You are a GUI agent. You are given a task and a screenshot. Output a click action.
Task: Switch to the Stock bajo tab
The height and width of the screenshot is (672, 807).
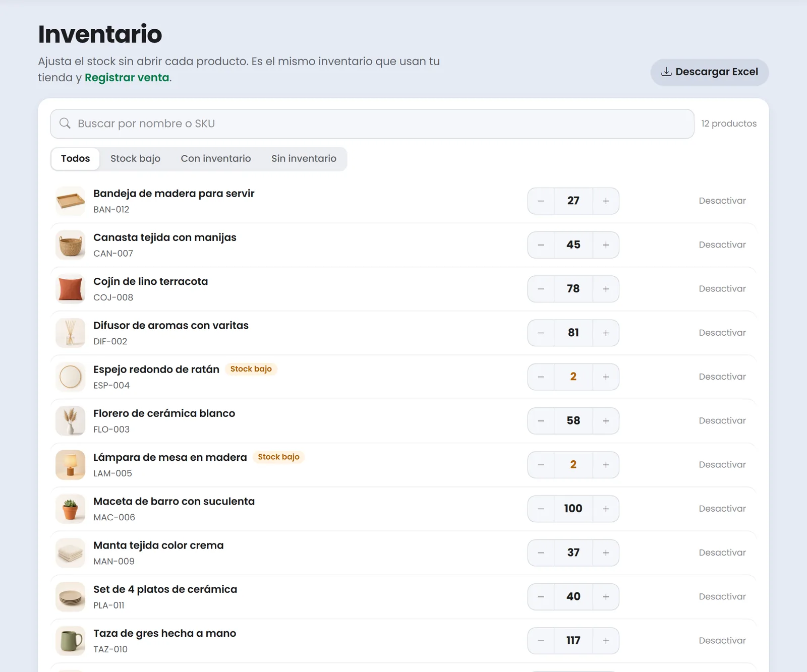(135, 159)
